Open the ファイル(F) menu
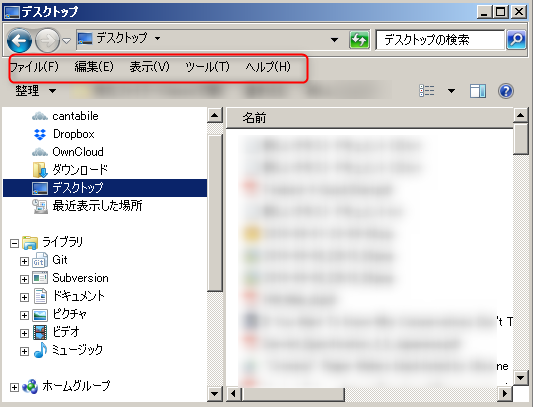The image size is (533, 407). click(x=34, y=67)
